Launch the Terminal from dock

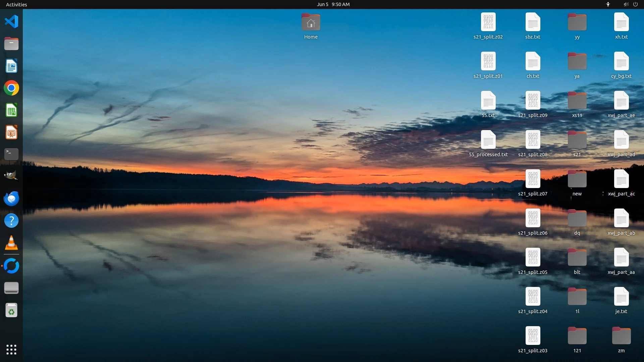tap(11, 154)
